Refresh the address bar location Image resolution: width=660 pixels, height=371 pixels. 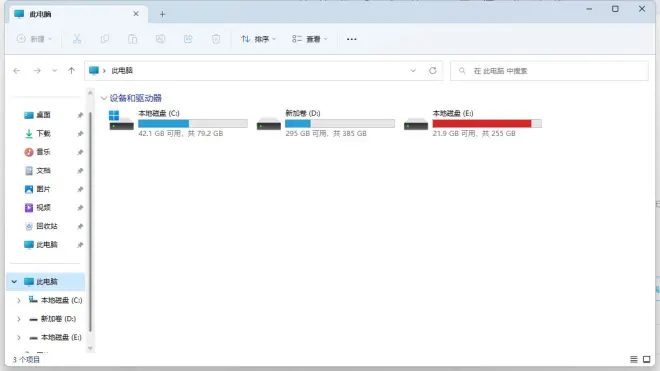[x=433, y=70]
